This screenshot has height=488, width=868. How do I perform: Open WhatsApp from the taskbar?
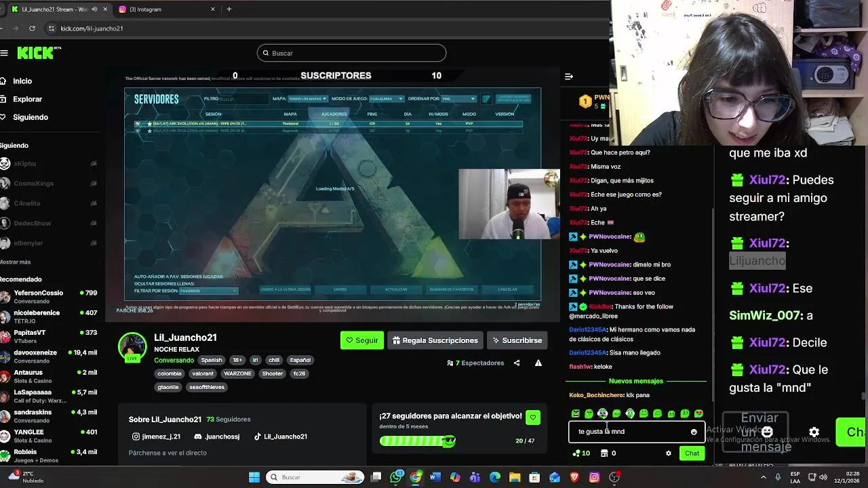tap(397, 477)
